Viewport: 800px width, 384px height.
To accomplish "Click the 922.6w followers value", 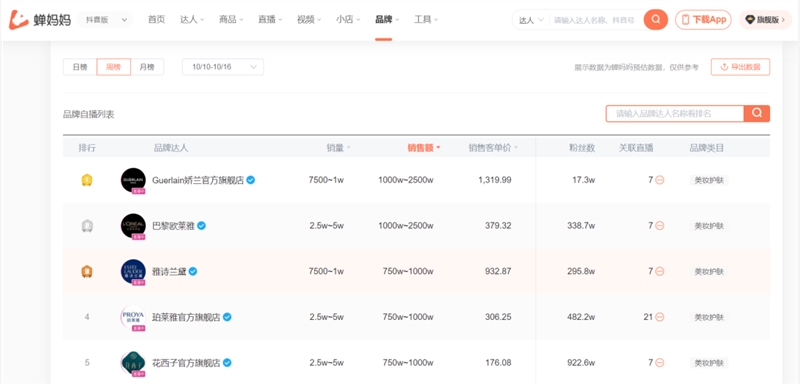I will coord(581,363).
